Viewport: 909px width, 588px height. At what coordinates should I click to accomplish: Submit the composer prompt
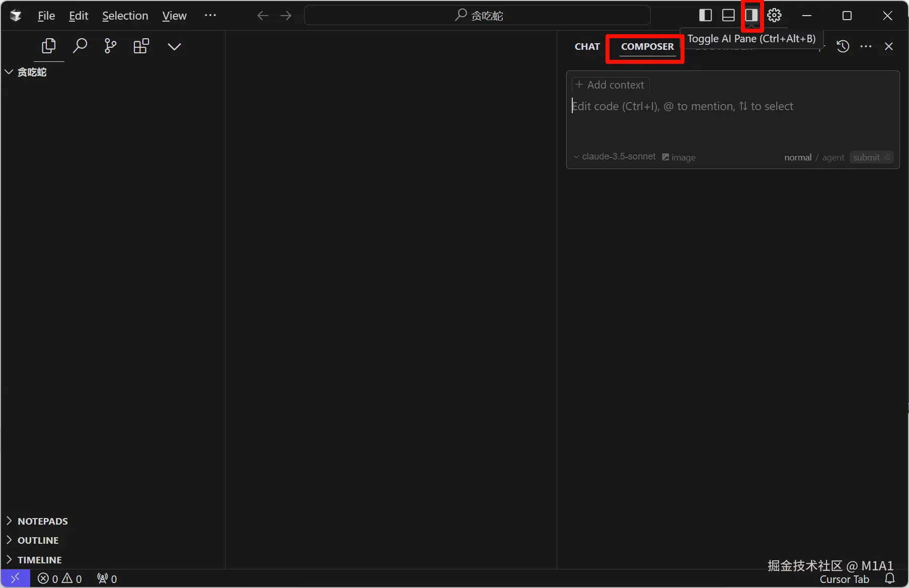[871, 157]
